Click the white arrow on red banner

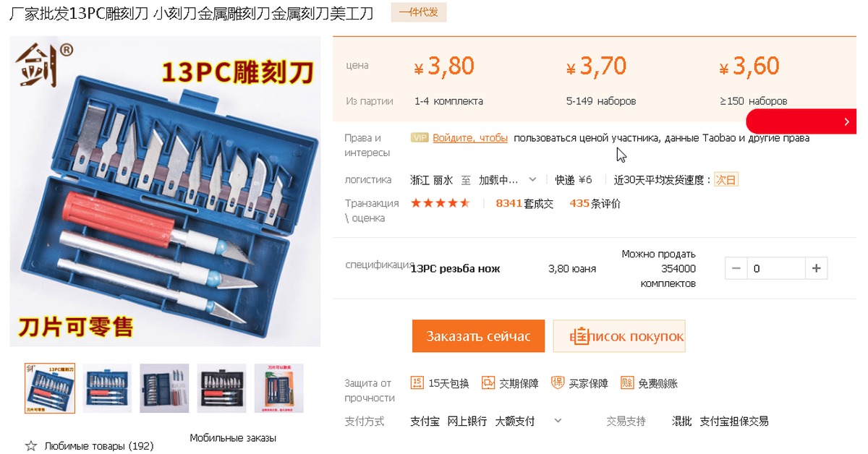847,122
